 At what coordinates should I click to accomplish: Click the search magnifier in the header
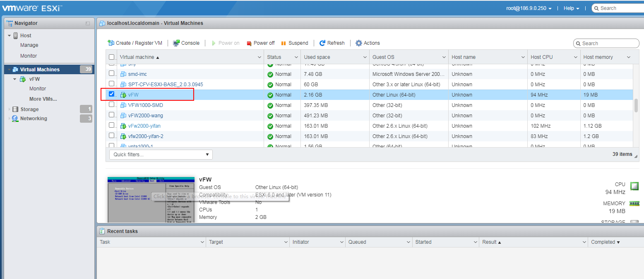click(596, 8)
